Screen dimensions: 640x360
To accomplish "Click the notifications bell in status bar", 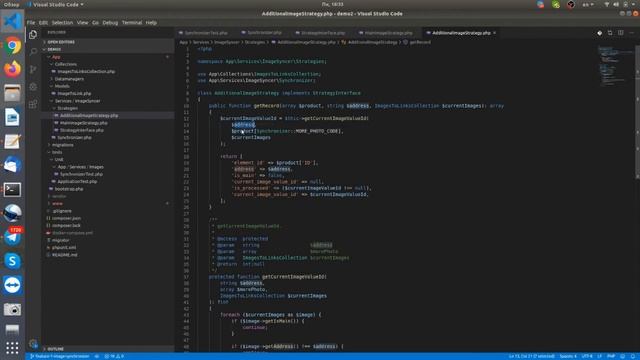I will pos(633,356).
